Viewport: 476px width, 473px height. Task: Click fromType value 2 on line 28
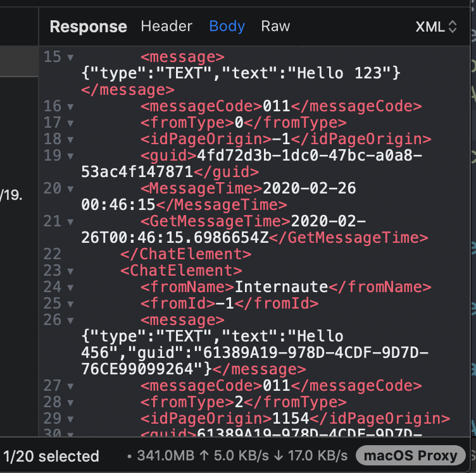239,402
